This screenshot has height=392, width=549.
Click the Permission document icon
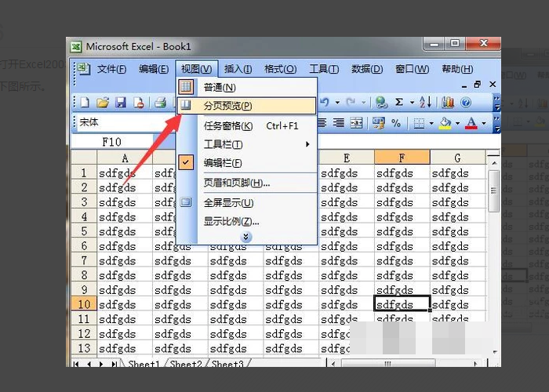[x=139, y=103]
